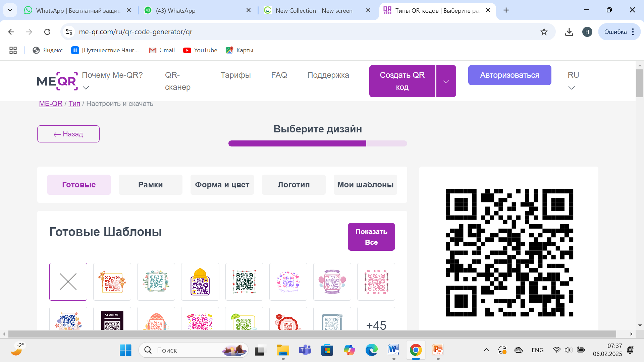Open the apps grid in the bookmarks bar

point(13,50)
